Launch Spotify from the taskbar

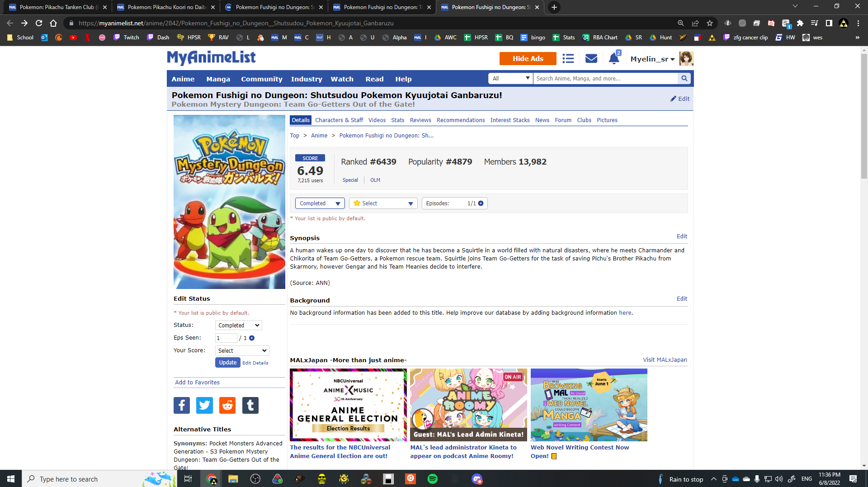coord(432,479)
